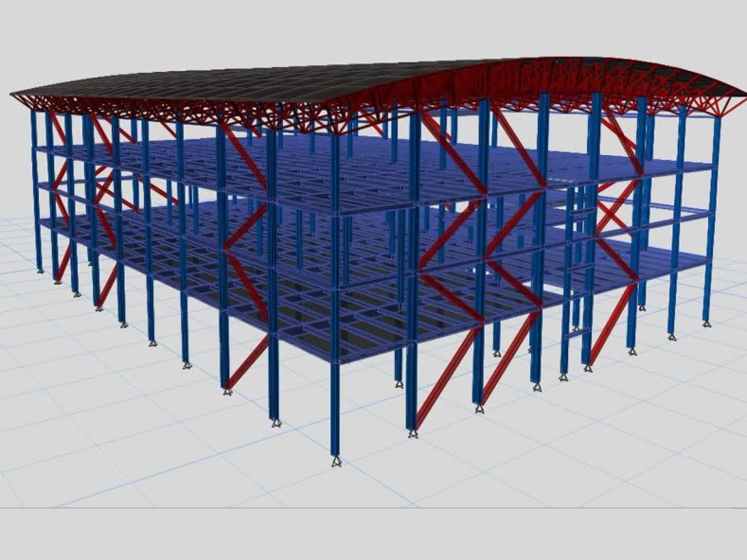Click the empty background above the roof
Viewport: 747px width, 560px height.
pyautogui.click(x=379, y=28)
